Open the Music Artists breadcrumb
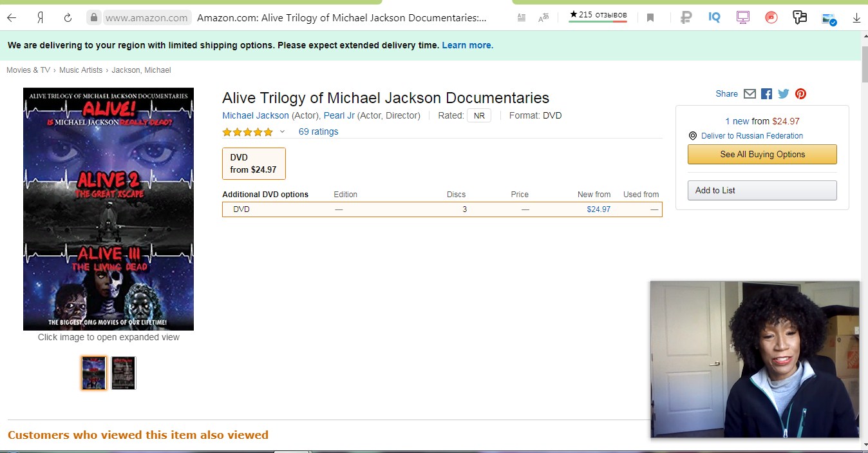Image resolution: width=868 pixels, height=453 pixels. (x=80, y=70)
